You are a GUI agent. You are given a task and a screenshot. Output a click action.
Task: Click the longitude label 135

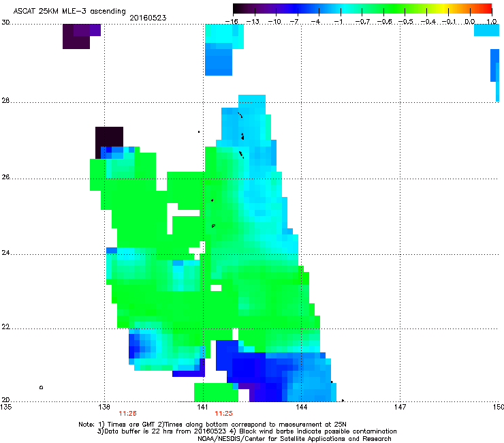(x=6, y=407)
